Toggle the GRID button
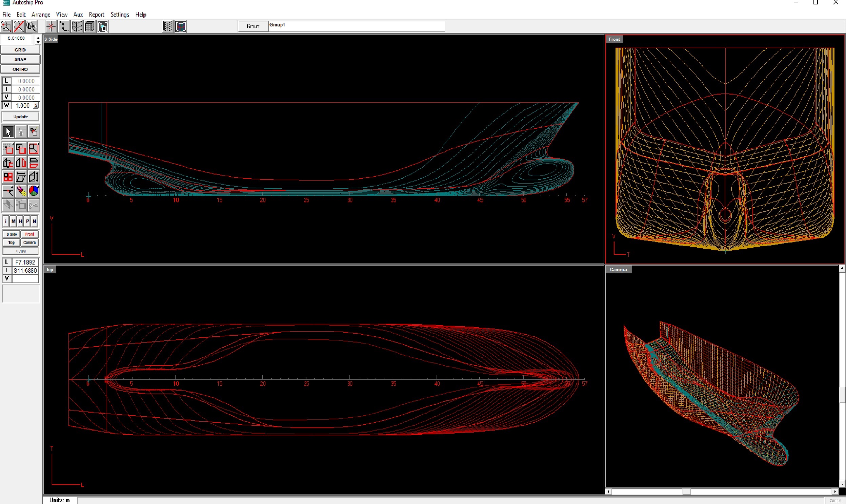846x504 pixels. [20, 50]
